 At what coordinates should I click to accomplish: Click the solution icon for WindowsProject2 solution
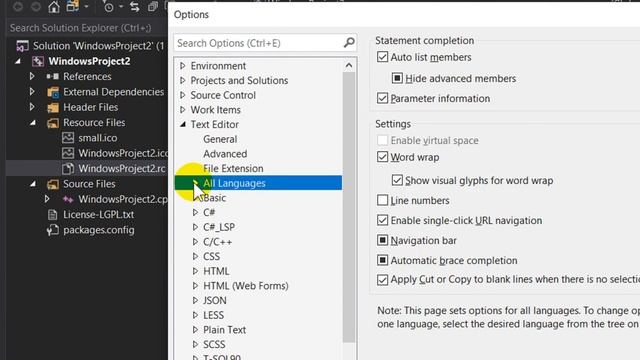pyautogui.click(x=22, y=46)
